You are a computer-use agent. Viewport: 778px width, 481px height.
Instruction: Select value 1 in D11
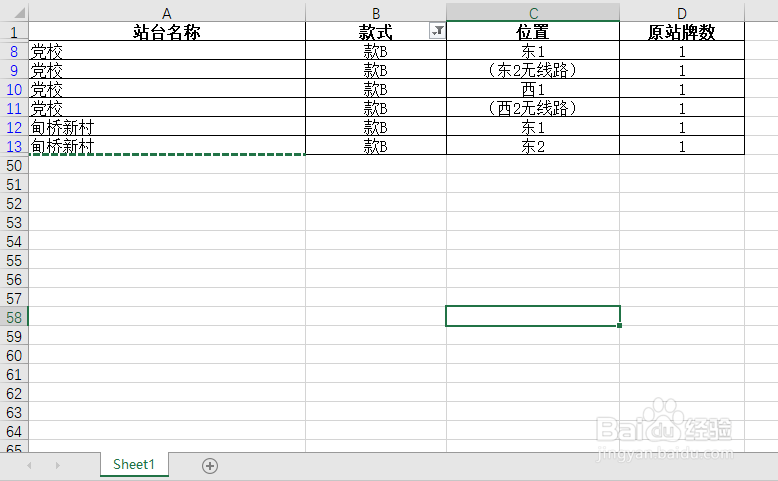coord(682,108)
